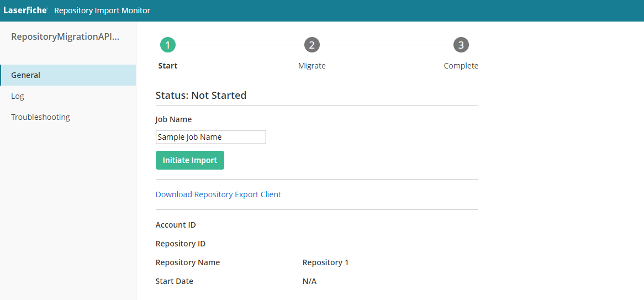Click the Initiate Import button
This screenshot has height=300, width=644.
pos(190,160)
